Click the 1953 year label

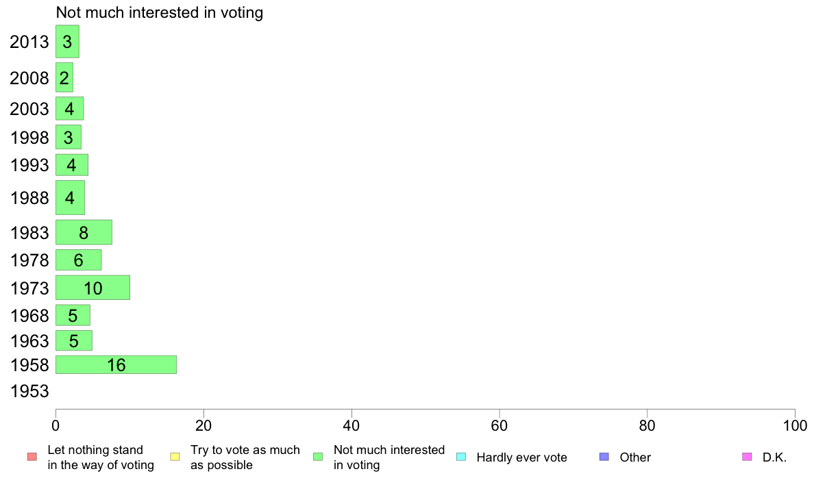29,391
